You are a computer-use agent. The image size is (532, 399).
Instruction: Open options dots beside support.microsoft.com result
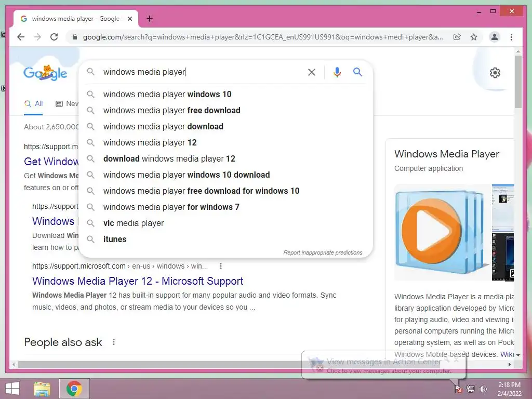pos(220,266)
